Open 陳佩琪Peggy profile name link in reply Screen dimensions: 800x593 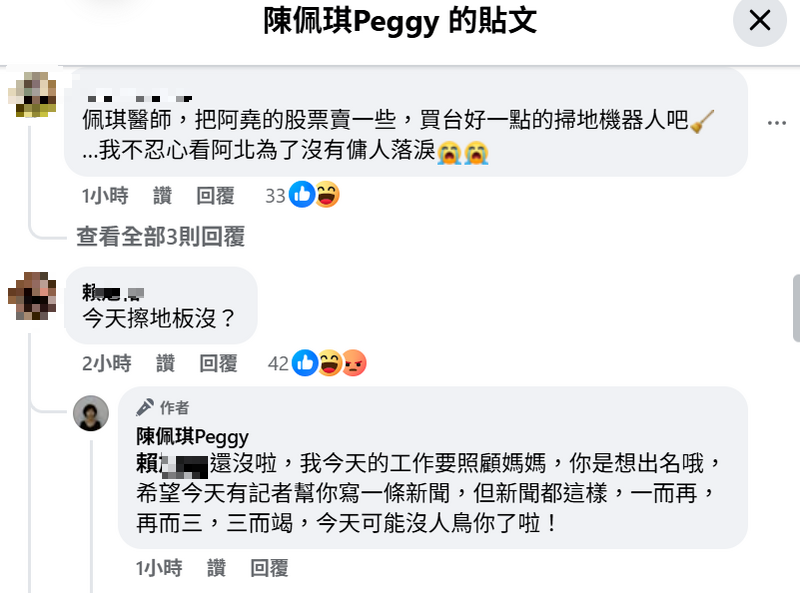(192, 437)
